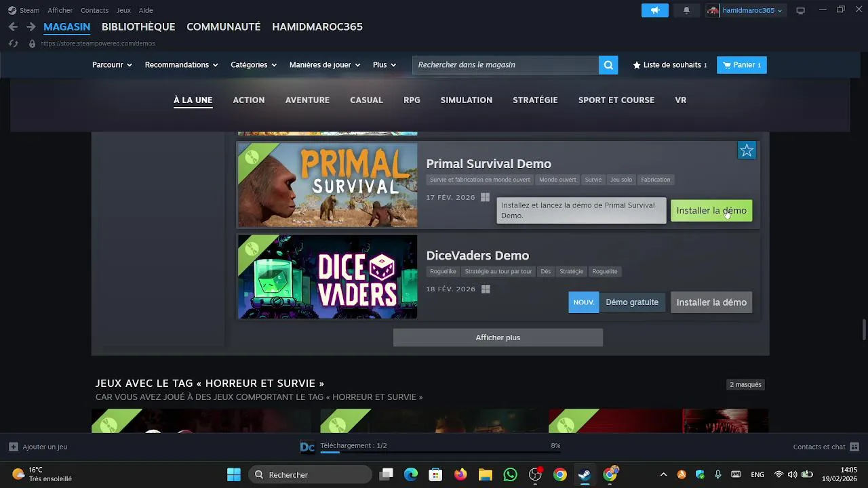868x488 pixels.
Task: Click the page reload icon beside the URL
Action: 13,43
